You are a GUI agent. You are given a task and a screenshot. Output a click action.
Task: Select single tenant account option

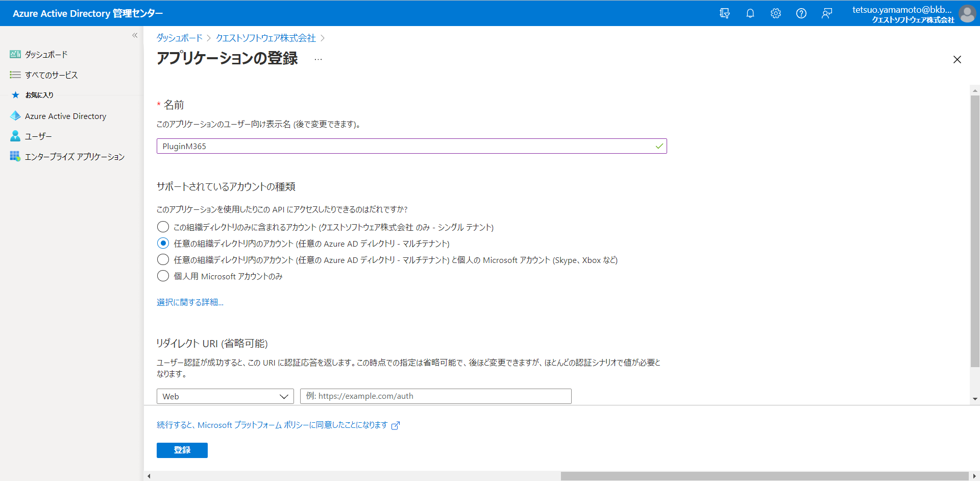(x=163, y=227)
